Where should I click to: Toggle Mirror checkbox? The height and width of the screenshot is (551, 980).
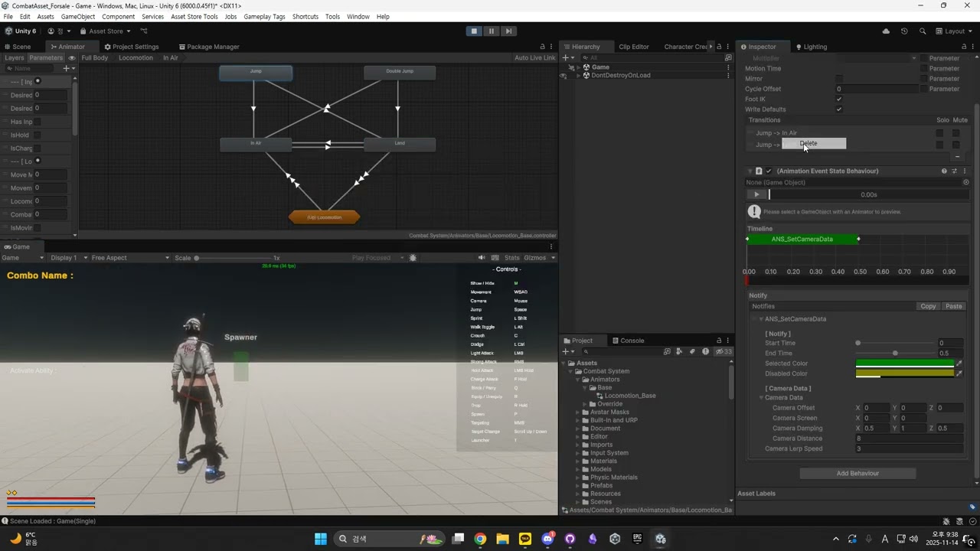tap(839, 79)
